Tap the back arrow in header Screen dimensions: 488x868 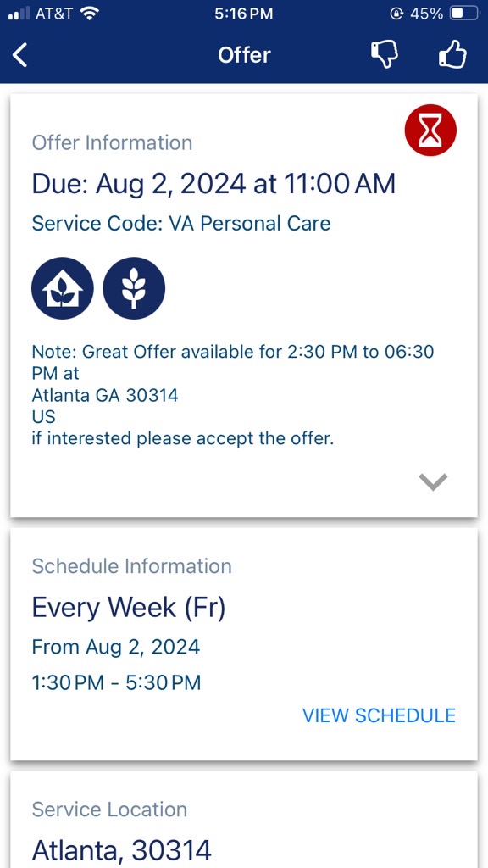pyautogui.click(x=20, y=55)
